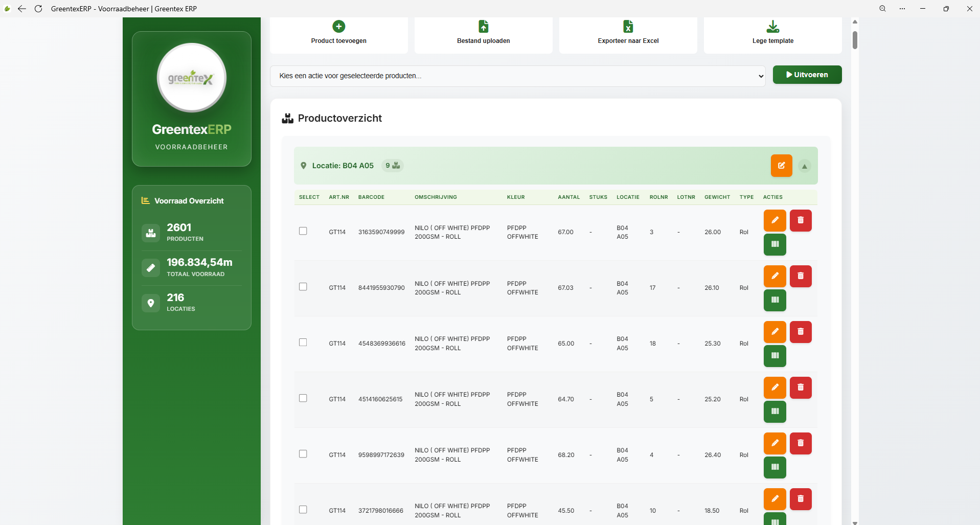Show barcode for product 4548369936616

(x=774, y=356)
